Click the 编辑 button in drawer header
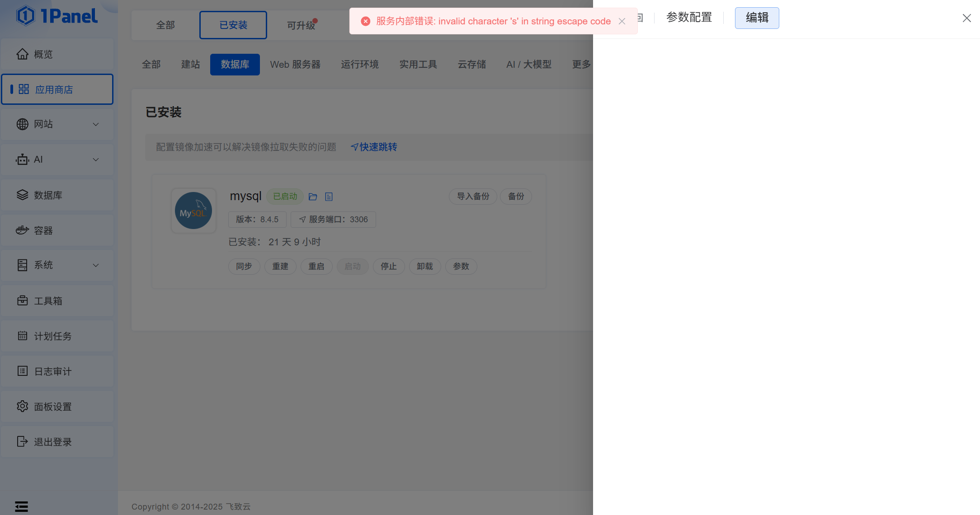This screenshot has height=515, width=980. click(757, 18)
